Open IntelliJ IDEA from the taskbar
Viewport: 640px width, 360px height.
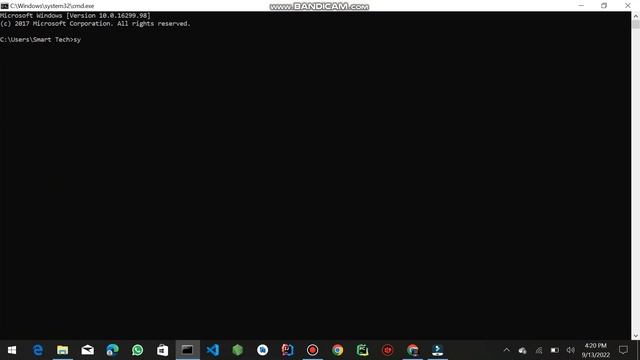287,350
